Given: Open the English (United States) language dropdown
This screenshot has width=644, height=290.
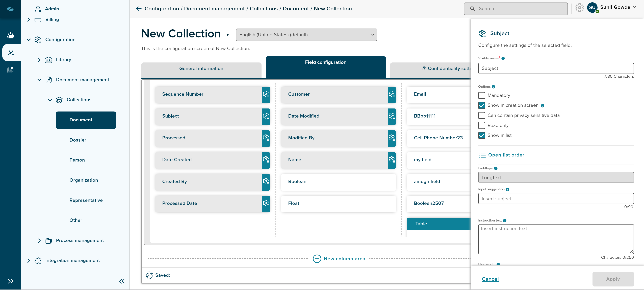Looking at the screenshot, I should click(x=306, y=35).
